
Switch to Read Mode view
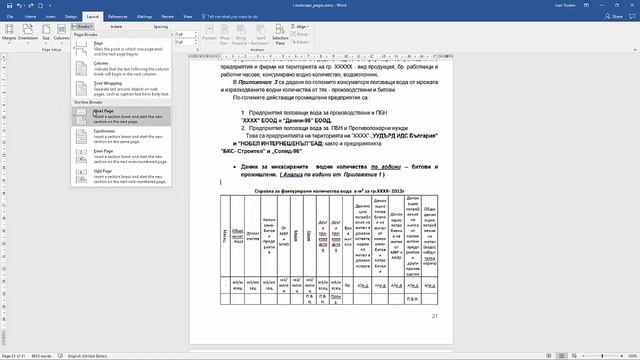click(549, 356)
